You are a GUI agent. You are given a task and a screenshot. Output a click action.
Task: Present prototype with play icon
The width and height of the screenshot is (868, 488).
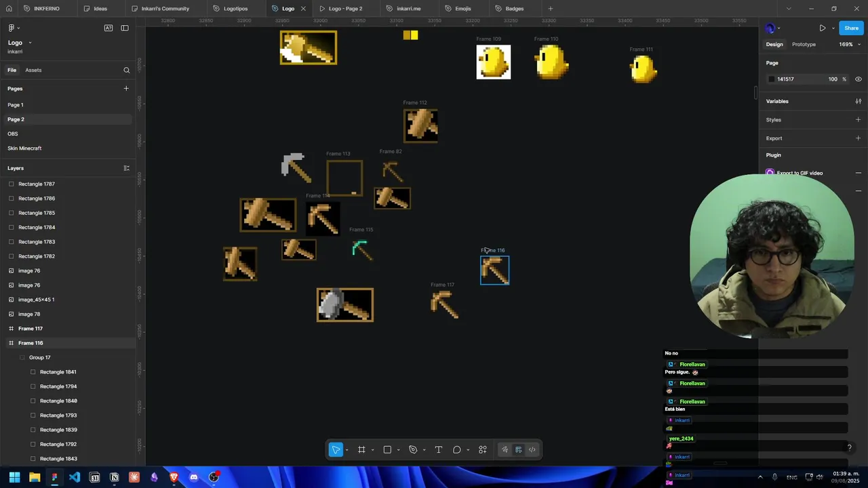tap(823, 28)
